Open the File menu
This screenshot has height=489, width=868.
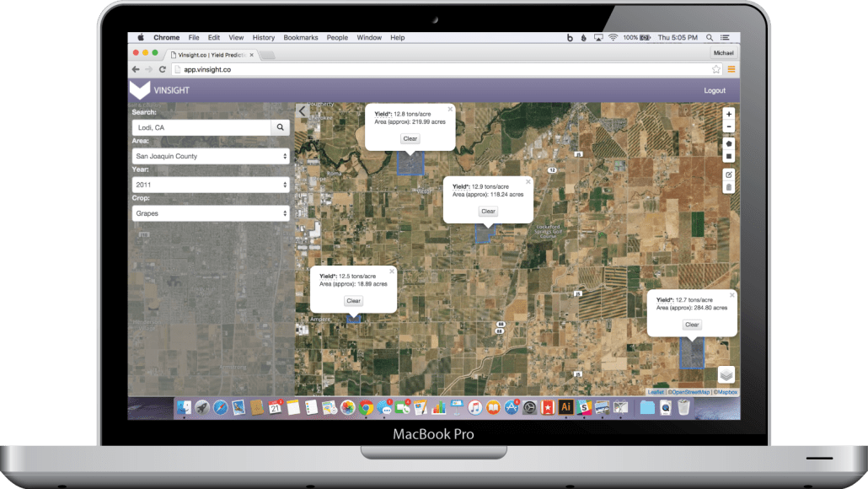(x=194, y=38)
